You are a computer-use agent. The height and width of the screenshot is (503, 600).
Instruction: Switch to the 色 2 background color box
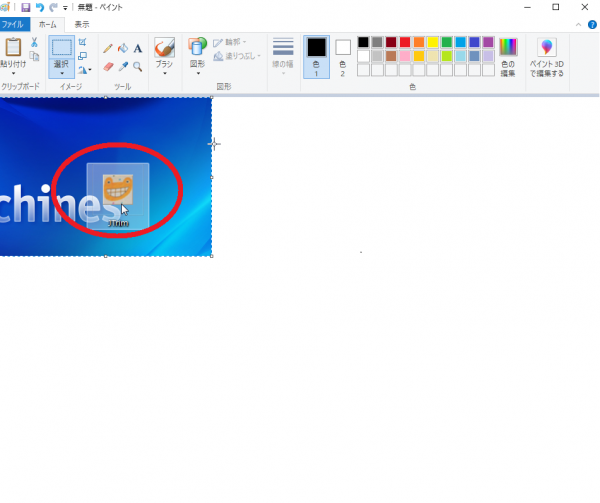click(x=343, y=56)
